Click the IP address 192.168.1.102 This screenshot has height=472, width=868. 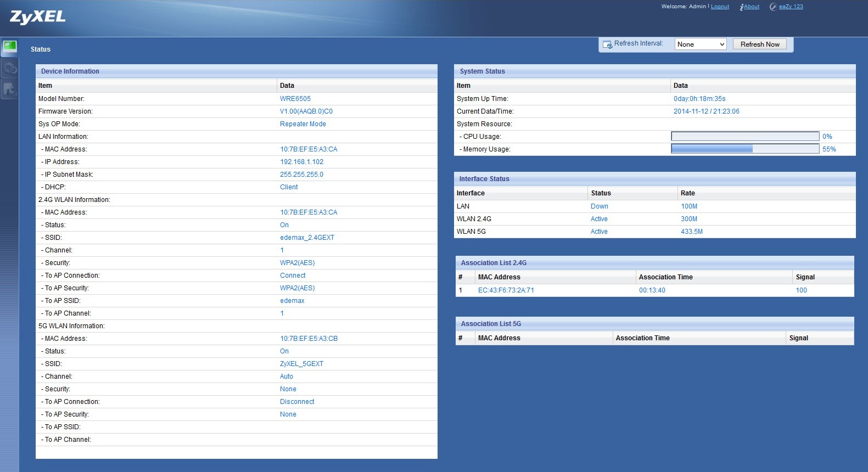[x=301, y=162]
